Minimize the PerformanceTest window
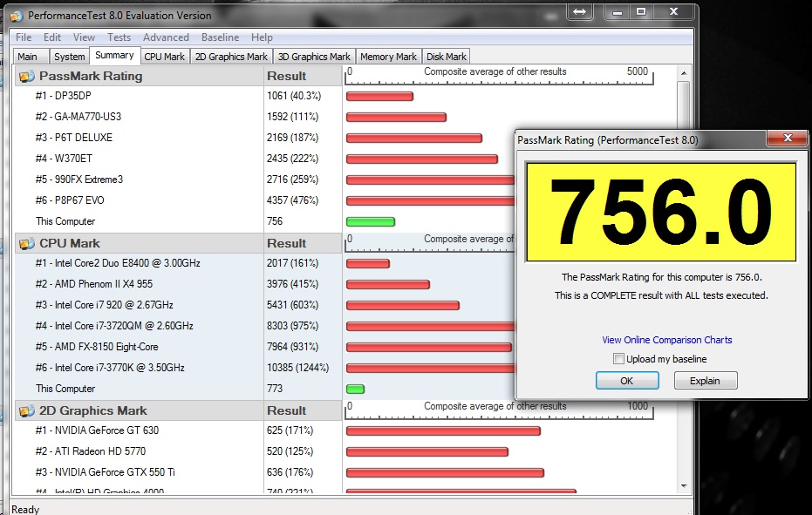812x515 pixels. coord(618,12)
